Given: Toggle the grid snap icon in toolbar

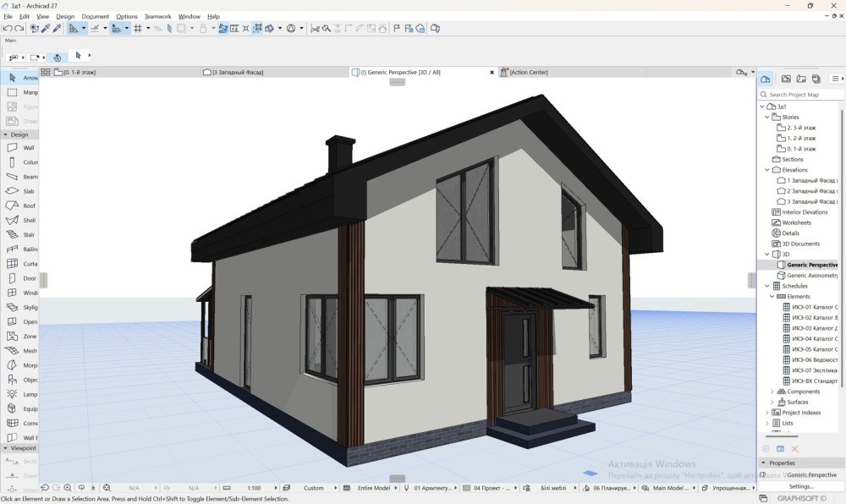Looking at the screenshot, I should coord(137,29).
